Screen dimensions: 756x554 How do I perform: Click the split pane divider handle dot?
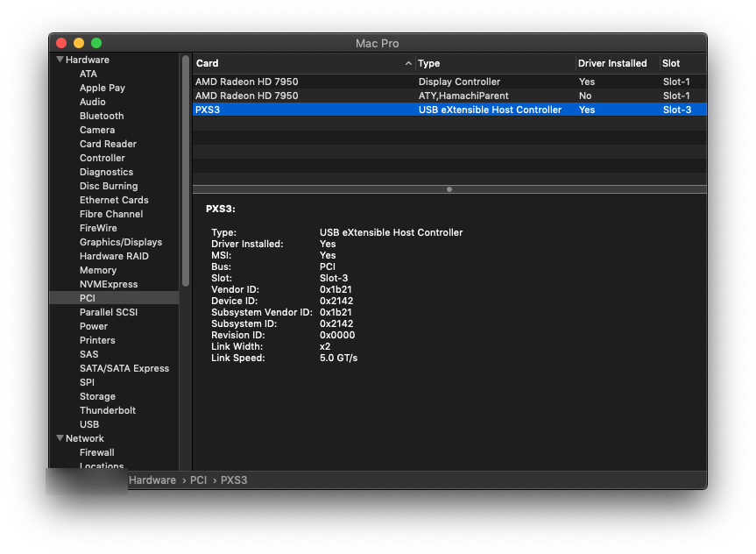449,189
